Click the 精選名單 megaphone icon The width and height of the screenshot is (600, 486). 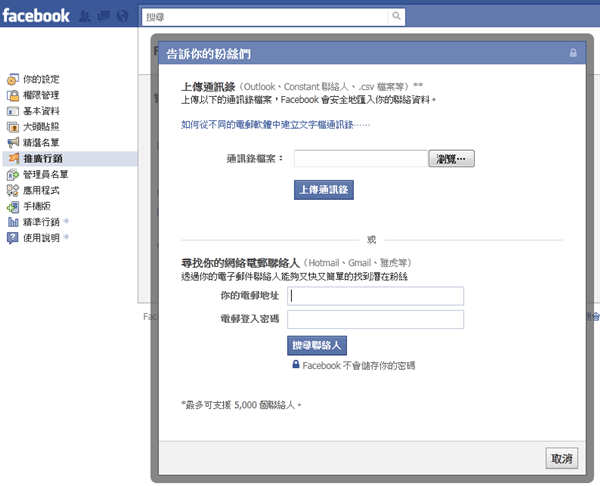(13, 143)
